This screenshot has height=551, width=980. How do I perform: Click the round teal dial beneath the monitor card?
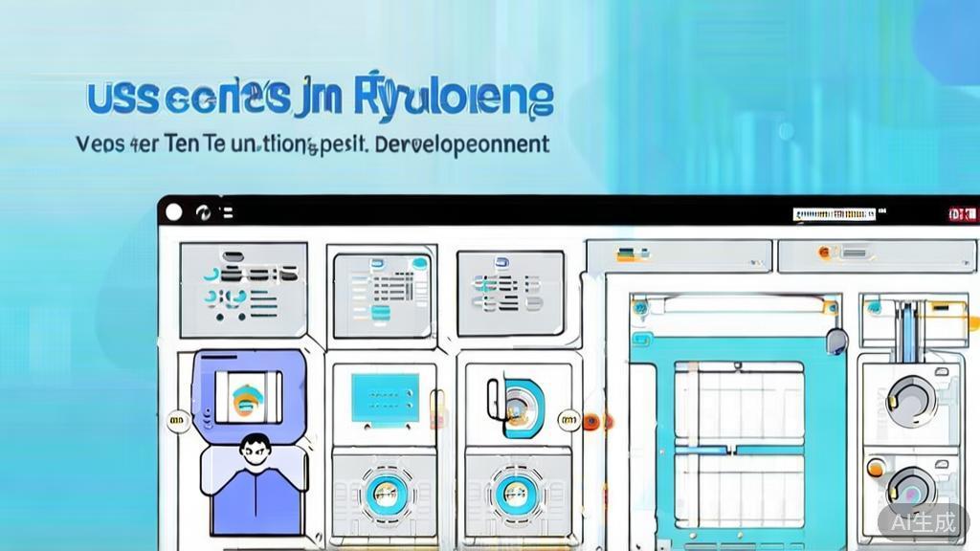click(385, 494)
